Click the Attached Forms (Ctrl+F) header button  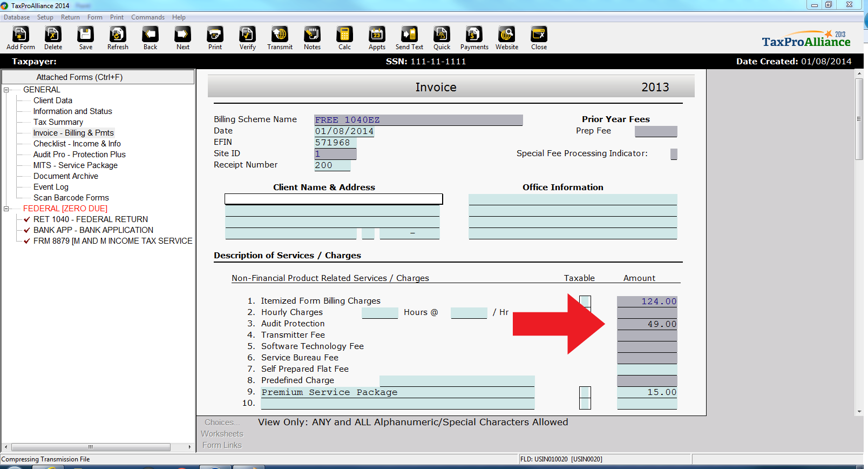[x=98, y=77]
